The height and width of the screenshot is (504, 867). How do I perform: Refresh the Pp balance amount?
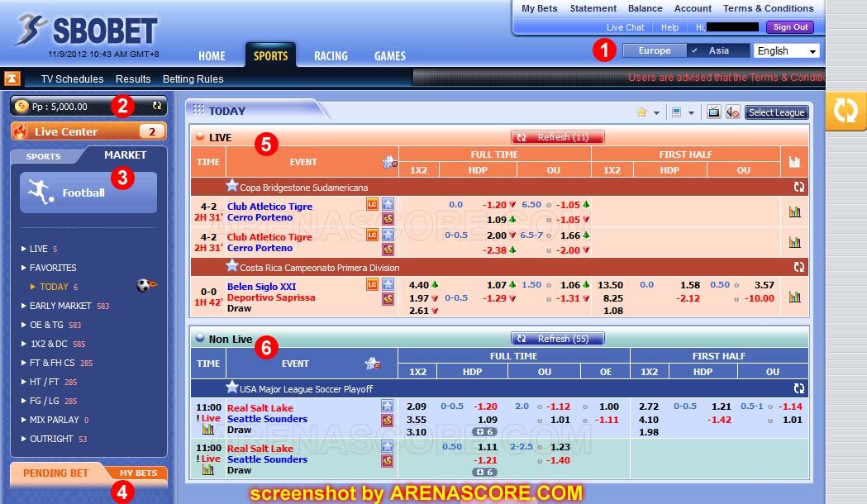click(x=157, y=107)
